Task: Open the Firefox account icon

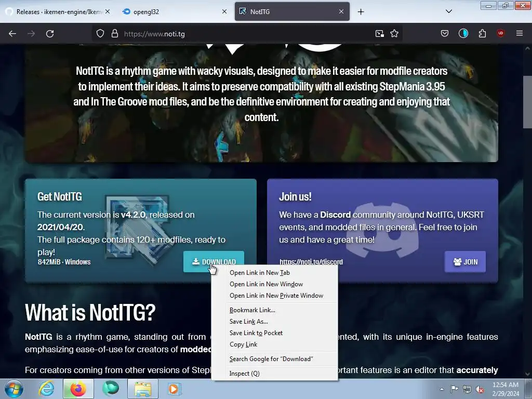Action: [x=463, y=34]
